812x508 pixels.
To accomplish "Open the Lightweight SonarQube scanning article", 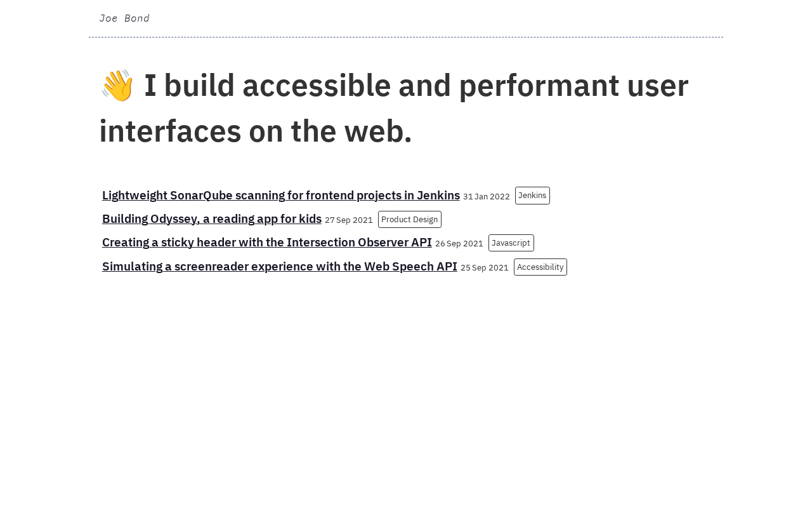I will 280,196.
